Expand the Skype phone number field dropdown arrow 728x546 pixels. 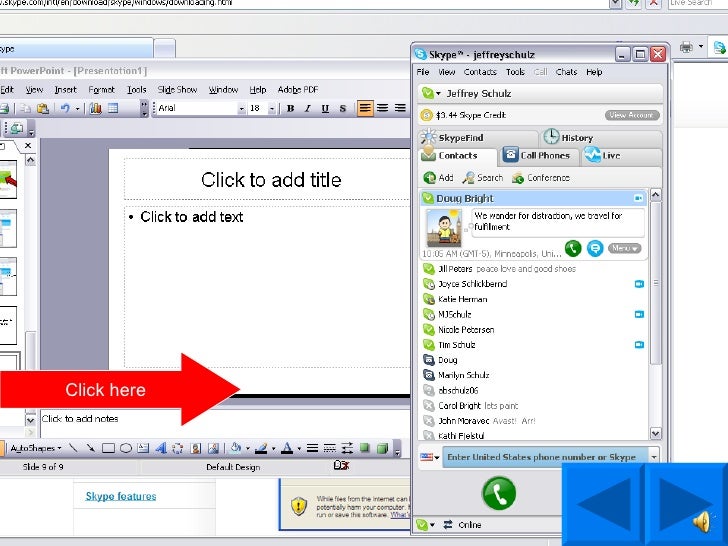pyautogui.click(x=654, y=457)
